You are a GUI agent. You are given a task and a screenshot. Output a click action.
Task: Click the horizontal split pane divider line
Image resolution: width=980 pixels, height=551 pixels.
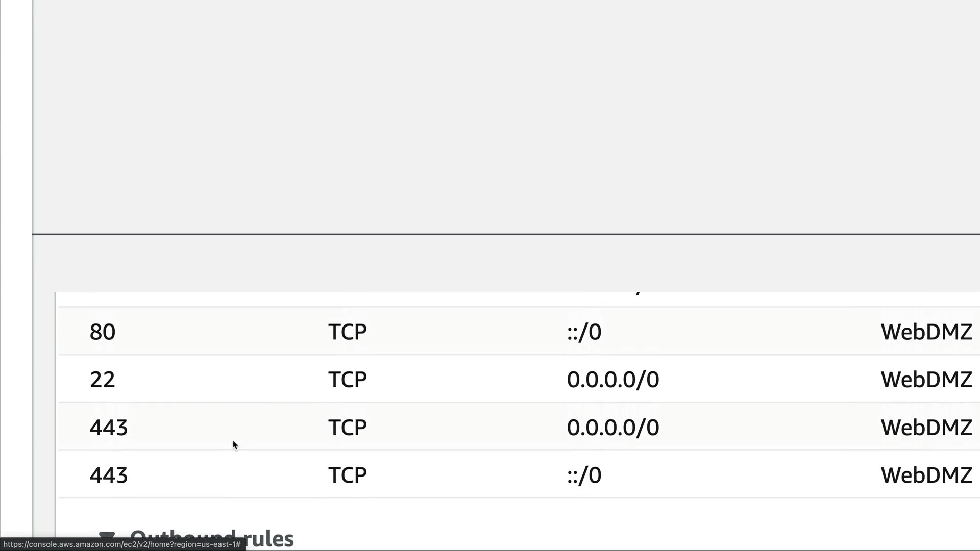(505, 234)
